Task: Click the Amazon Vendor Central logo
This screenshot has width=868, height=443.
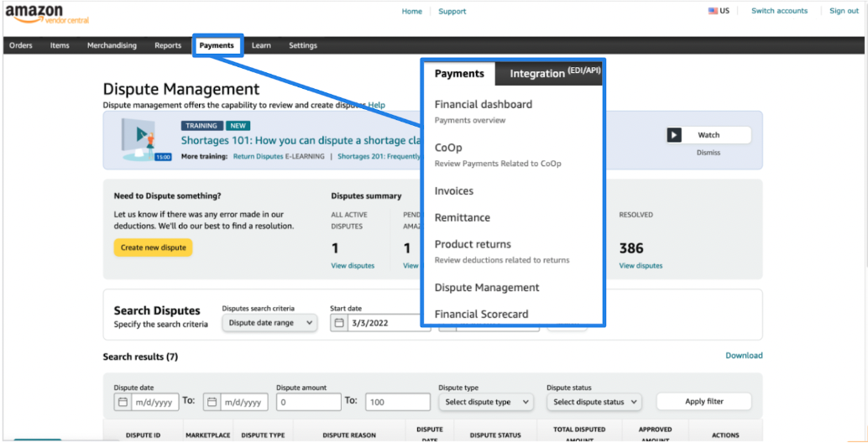Action: click(x=47, y=14)
